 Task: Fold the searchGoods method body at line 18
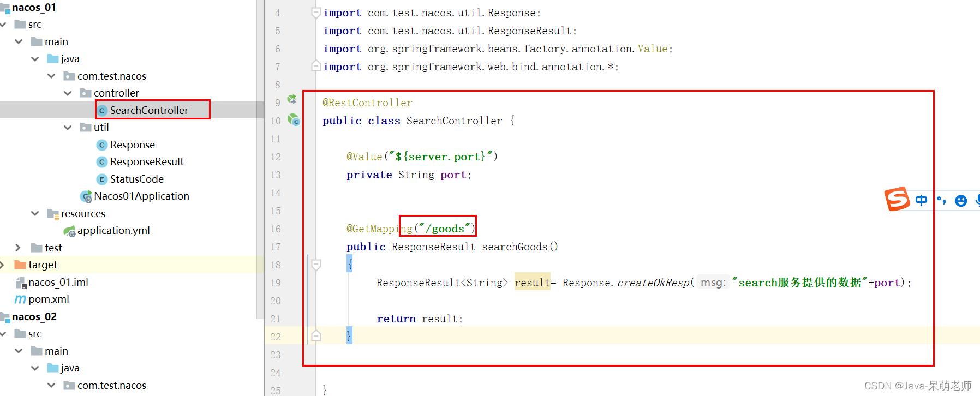click(x=315, y=265)
